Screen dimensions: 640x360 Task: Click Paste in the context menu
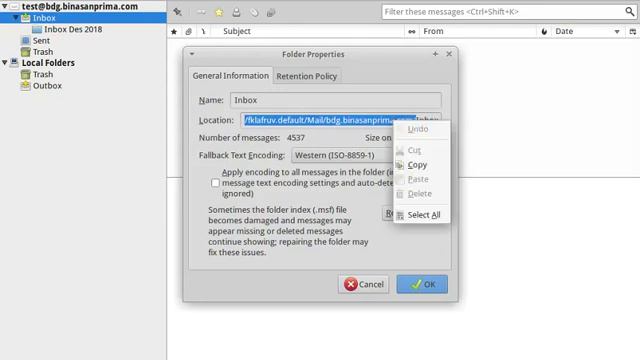click(422, 179)
